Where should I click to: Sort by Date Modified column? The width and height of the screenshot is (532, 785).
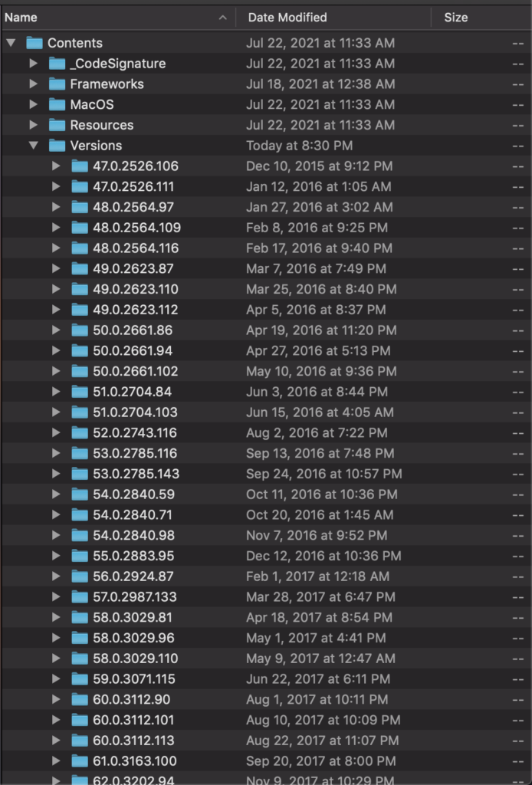tap(287, 17)
